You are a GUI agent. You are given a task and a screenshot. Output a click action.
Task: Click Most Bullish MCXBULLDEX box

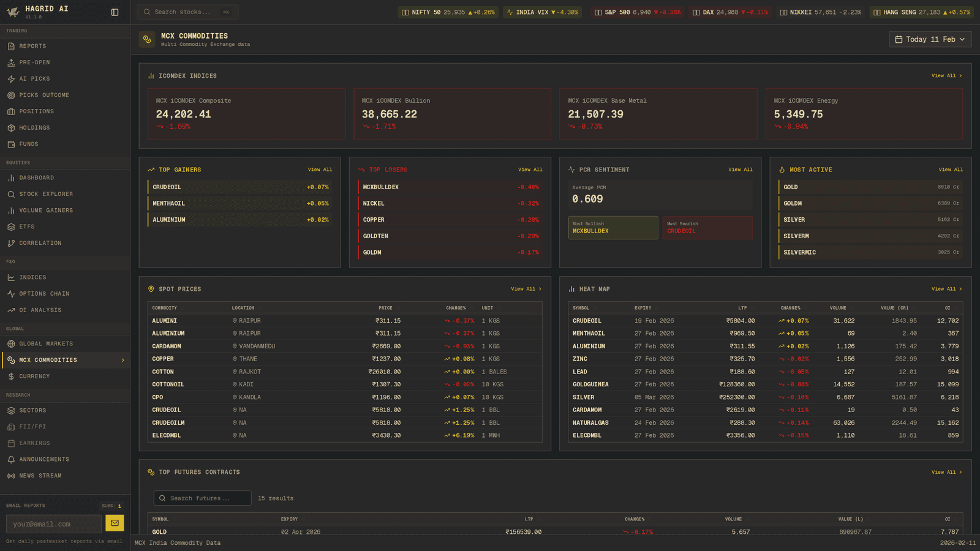coord(613,228)
